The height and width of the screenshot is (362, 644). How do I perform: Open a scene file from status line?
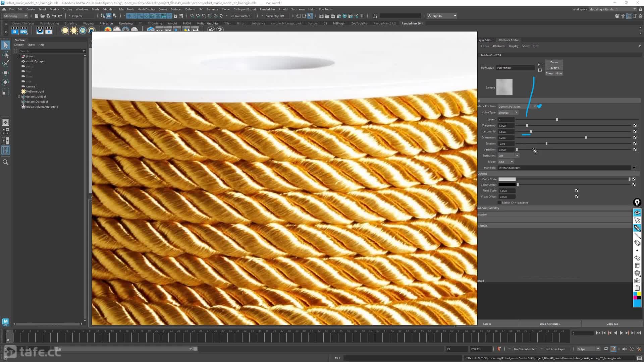pos(42,16)
